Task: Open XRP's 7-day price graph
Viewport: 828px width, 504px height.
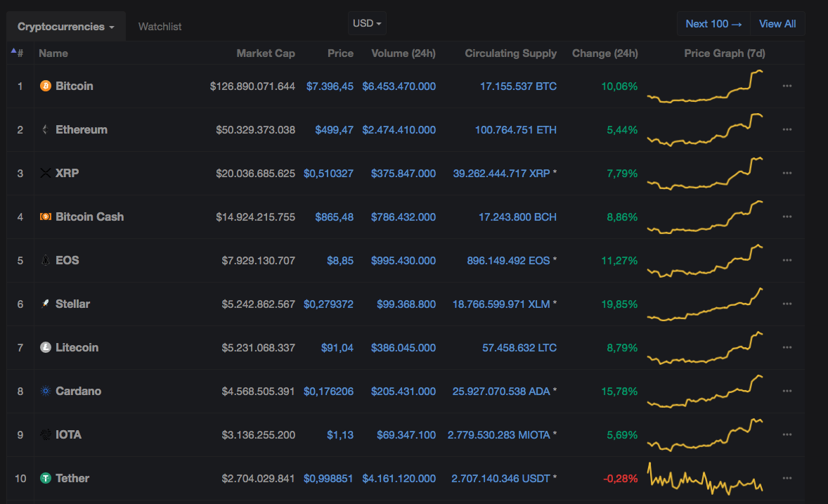Action: click(705, 174)
